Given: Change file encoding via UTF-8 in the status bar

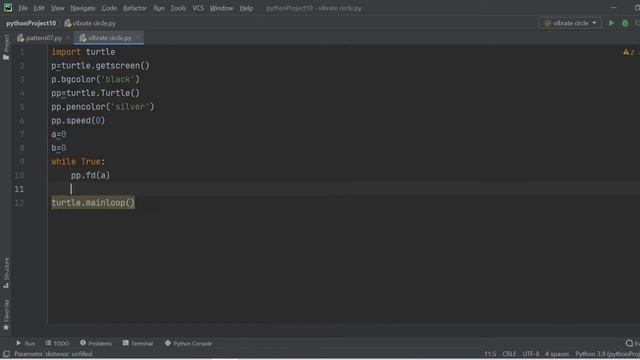Looking at the screenshot, I should [x=531, y=354].
